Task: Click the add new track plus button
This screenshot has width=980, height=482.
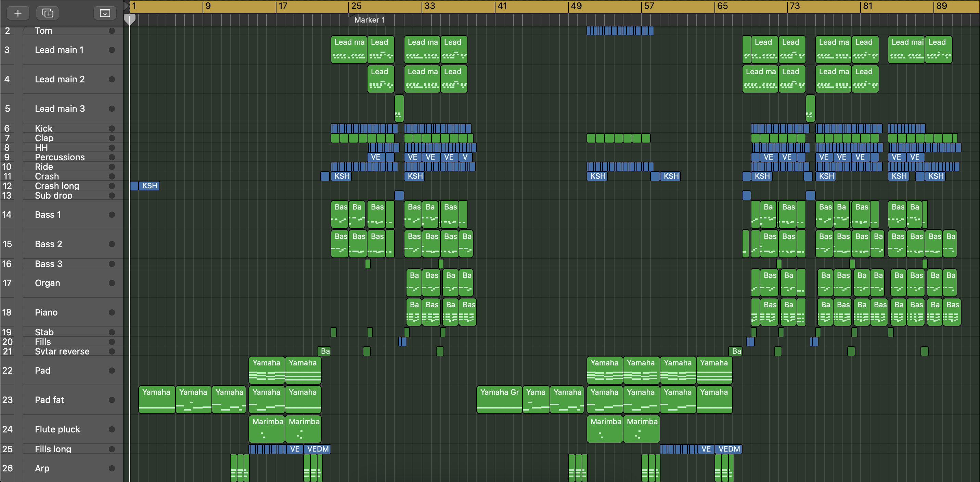Action: point(18,13)
